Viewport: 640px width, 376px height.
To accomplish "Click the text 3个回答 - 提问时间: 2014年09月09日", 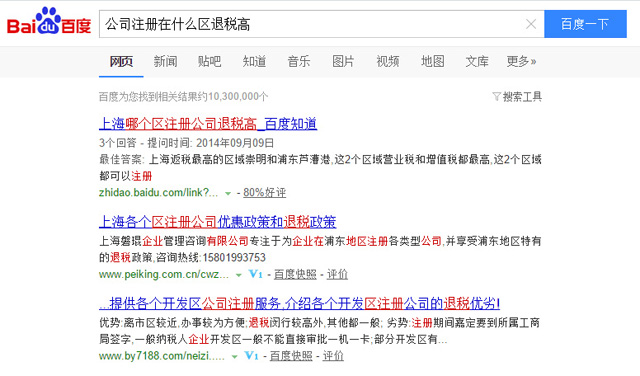I will 187,143.
